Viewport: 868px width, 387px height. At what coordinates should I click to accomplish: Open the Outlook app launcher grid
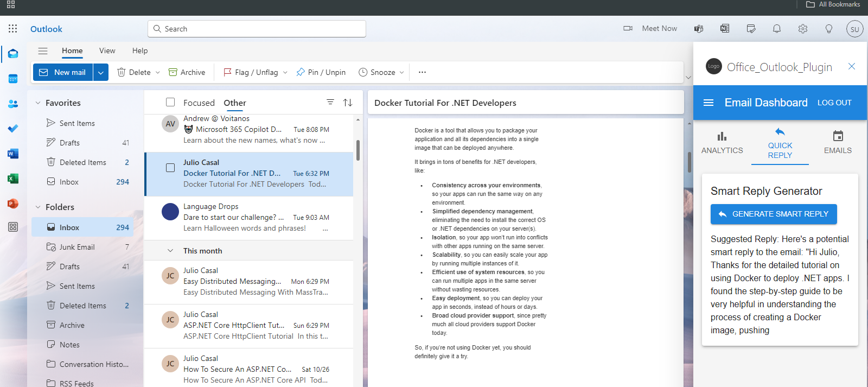click(13, 29)
